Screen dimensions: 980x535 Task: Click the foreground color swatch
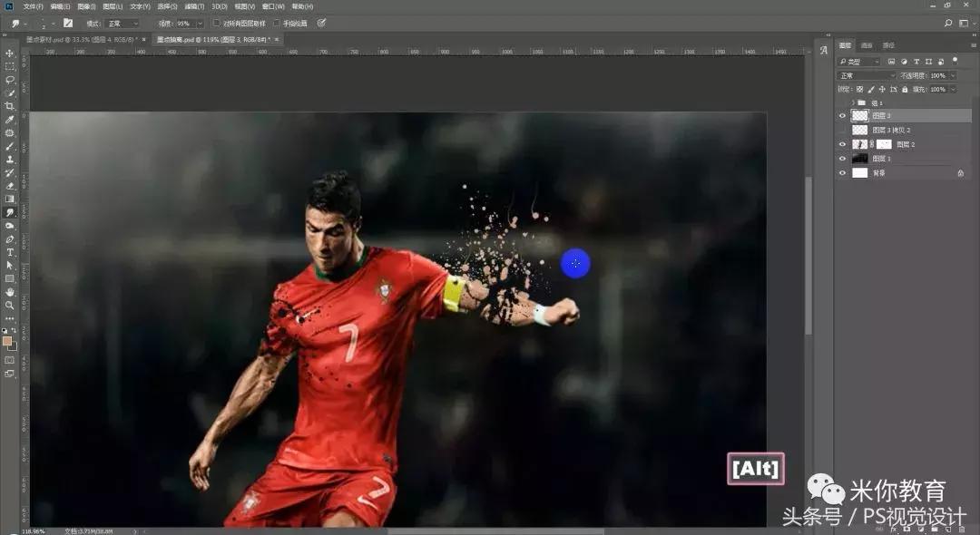[7, 341]
